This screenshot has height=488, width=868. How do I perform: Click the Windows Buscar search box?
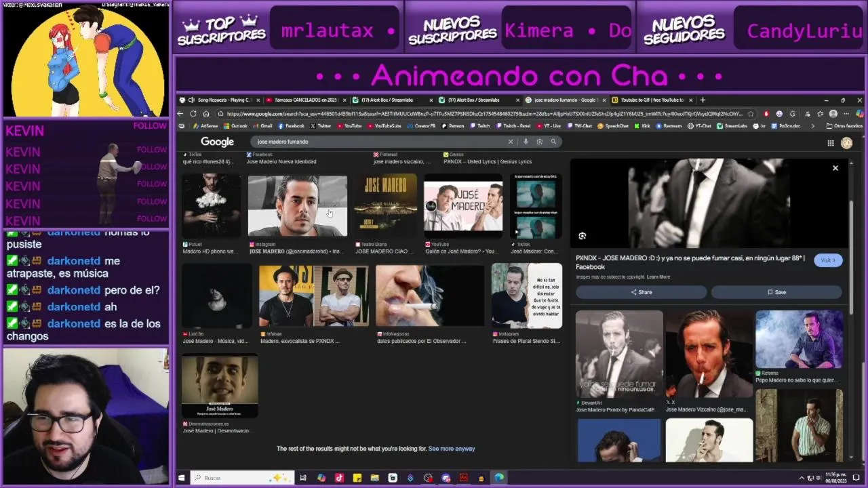242,478
